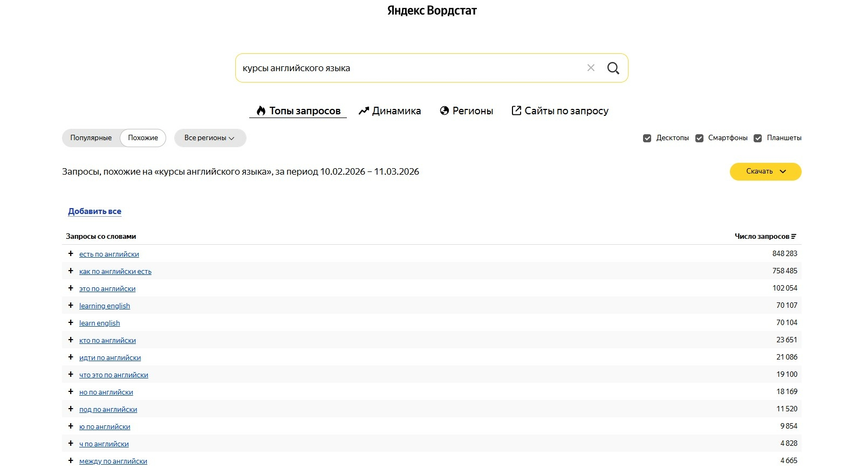
Task: Add 'learn english' query using plus icon
Action: (x=71, y=322)
